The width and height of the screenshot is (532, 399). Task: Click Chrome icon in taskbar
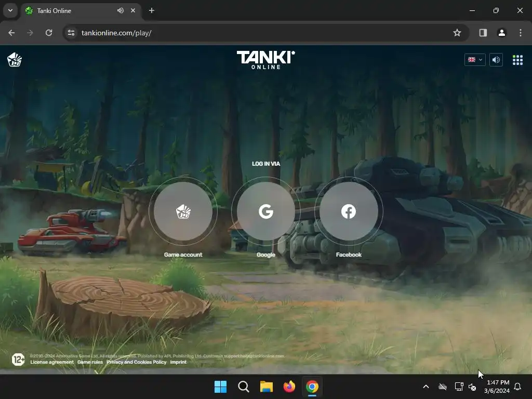[312, 387]
